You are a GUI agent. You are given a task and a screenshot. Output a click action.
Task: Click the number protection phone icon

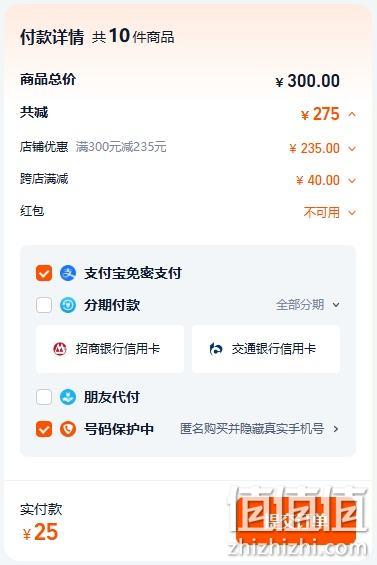click(68, 429)
